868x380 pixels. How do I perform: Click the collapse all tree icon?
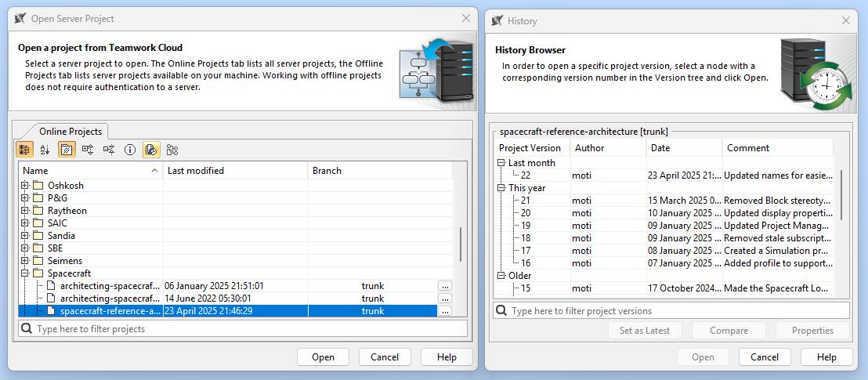pyautogui.click(x=109, y=149)
